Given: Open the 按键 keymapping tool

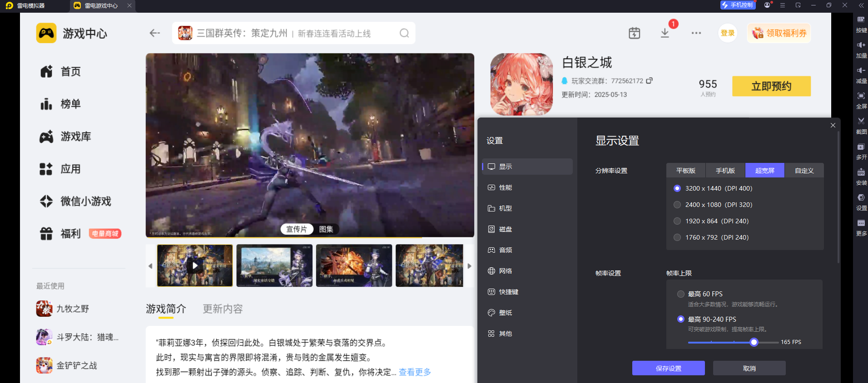Looking at the screenshot, I should 861,25.
